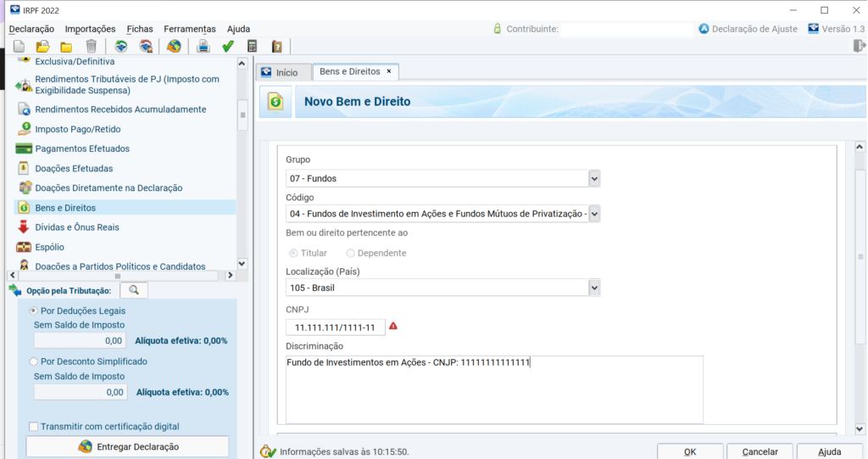
Task: Click the sidebar horizontal scroll right arrow
Action: pyautogui.click(x=231, y=275)
